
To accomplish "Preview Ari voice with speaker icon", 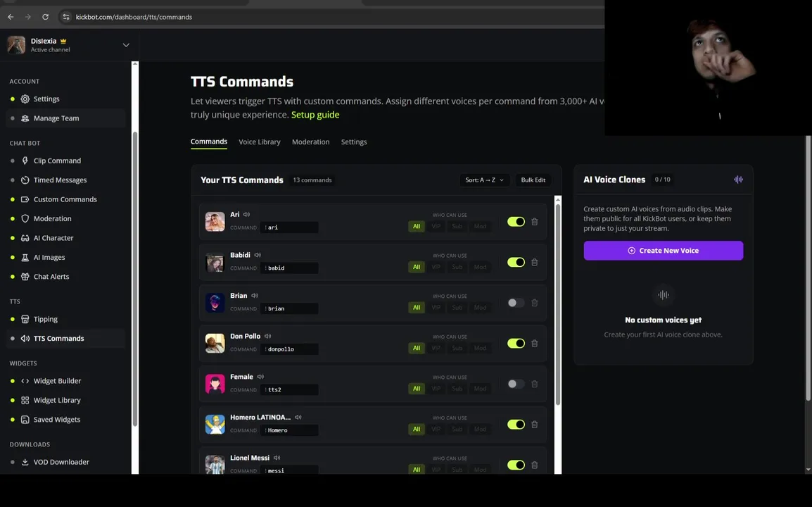I will 246,214.
